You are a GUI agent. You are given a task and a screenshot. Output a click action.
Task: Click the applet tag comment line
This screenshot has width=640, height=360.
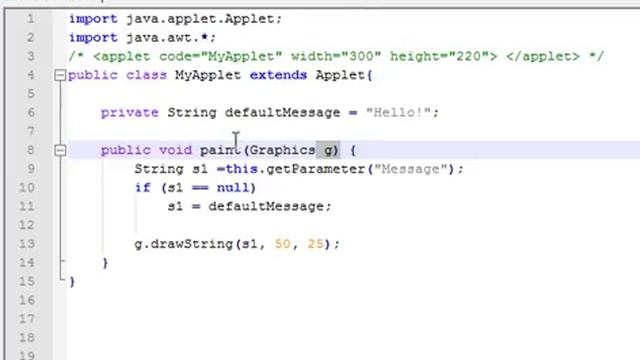pos(336,57)
